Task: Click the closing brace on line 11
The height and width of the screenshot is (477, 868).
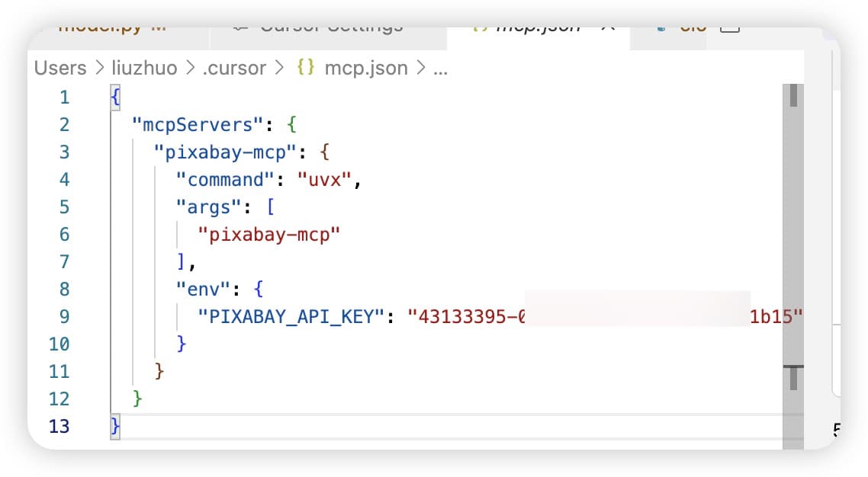Action: [x=159, y=371]
